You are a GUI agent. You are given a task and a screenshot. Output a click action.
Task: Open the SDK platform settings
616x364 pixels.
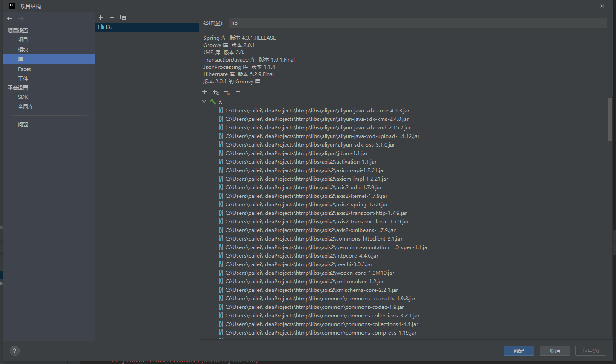[x=23, y=97]
